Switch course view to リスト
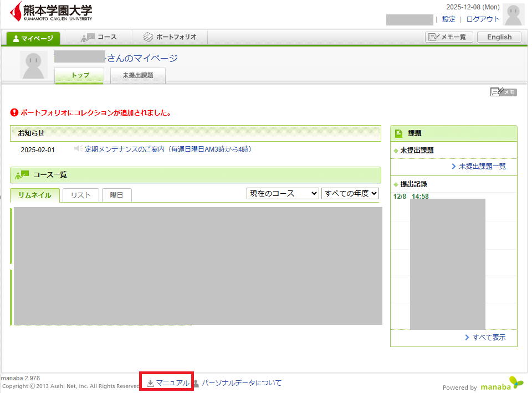 click(x=80, y=195)
